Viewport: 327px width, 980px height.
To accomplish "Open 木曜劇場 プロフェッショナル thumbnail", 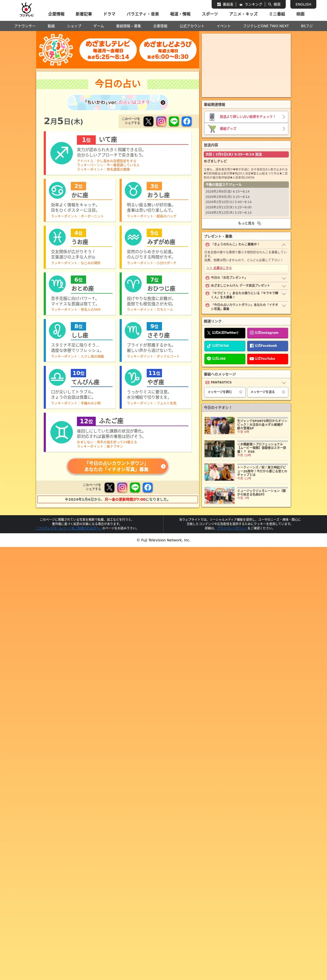I will 219,449.
